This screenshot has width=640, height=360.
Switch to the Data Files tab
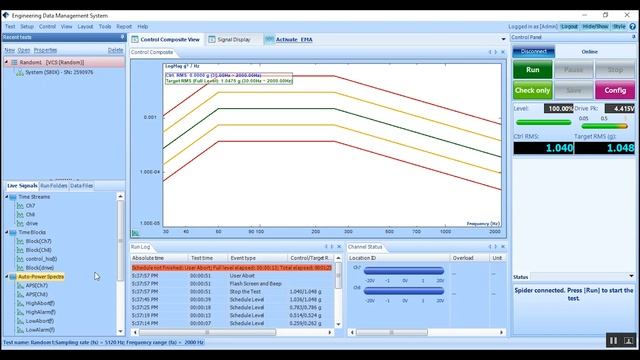tap(82, 186)
